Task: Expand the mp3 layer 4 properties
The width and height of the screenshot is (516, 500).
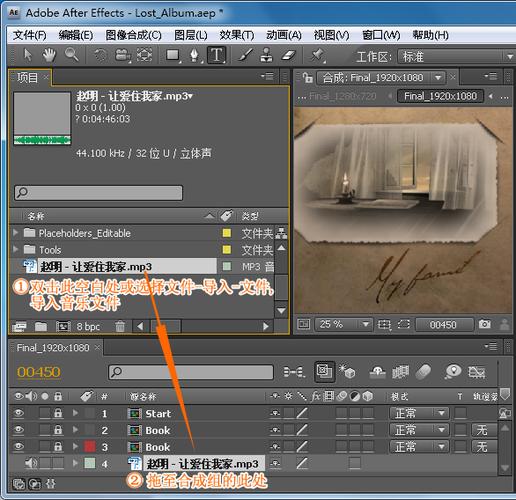Action: point(75,463)
